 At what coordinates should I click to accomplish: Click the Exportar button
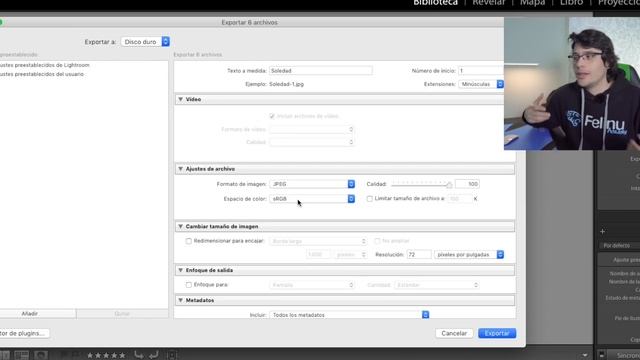(497, 333)
